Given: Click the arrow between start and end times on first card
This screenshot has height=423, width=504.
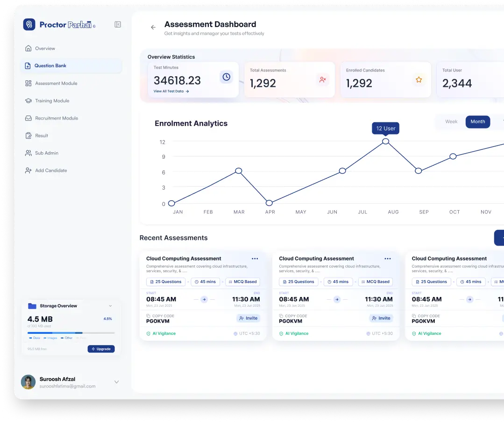Looking at the screenshot, I should pos(204,300).
